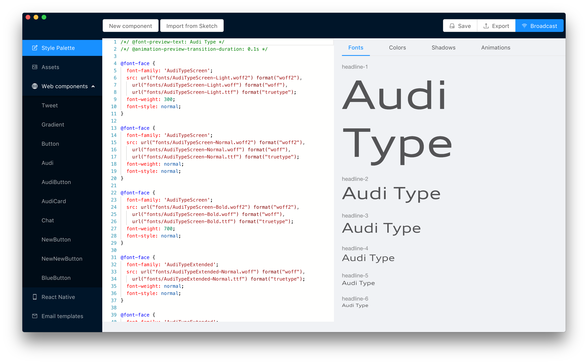Open the Gradient component
Screen dimensions: 588x364
(62, 125)
